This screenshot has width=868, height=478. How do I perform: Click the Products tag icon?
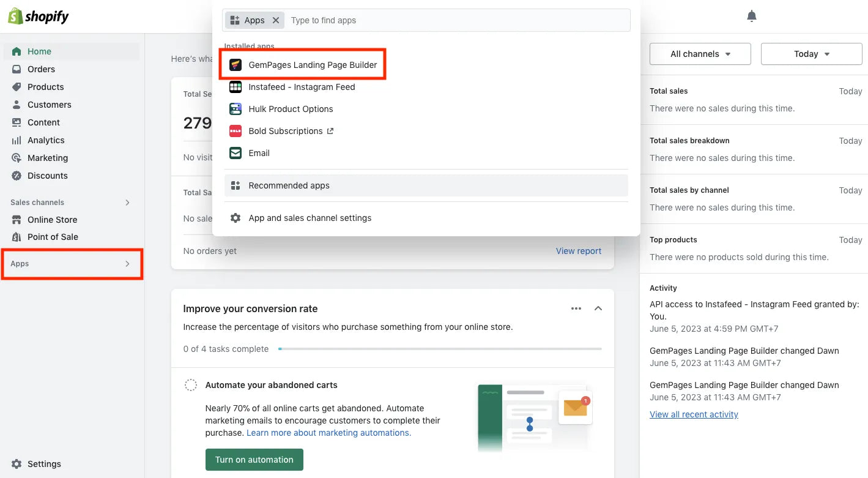(17, 87)
